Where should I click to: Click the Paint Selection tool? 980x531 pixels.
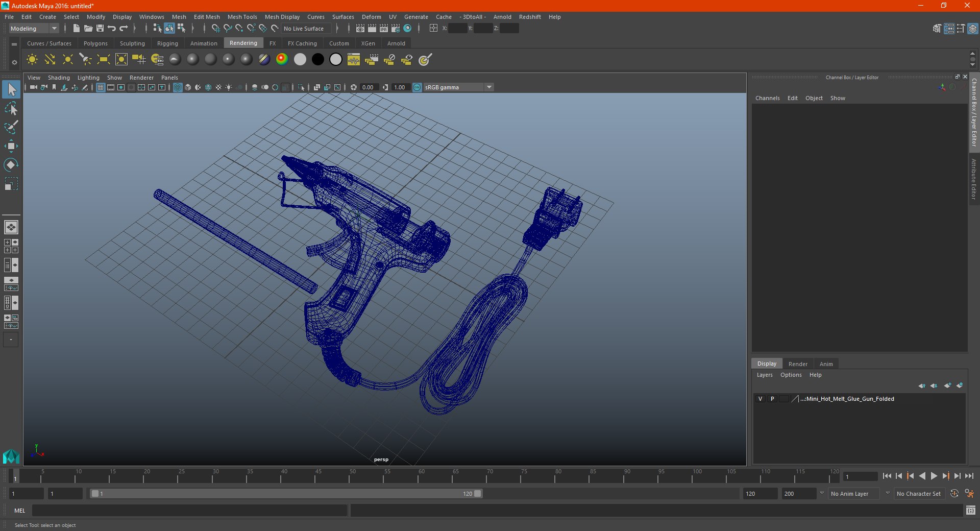[x=11, y=127]
